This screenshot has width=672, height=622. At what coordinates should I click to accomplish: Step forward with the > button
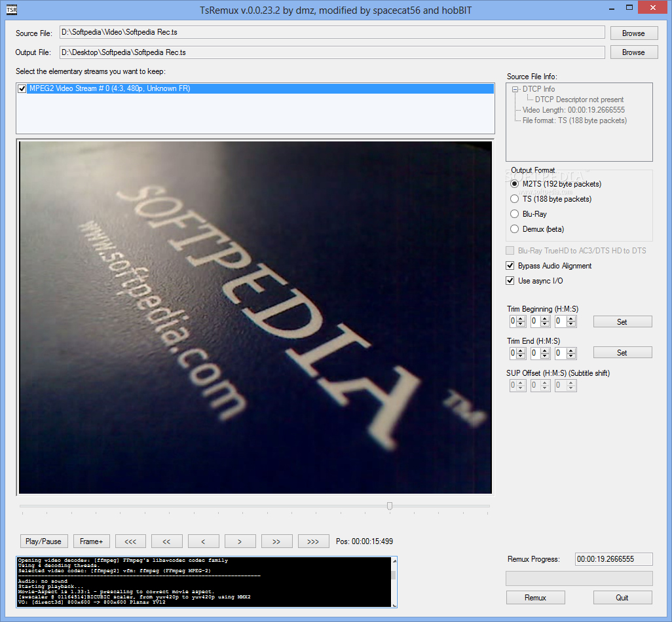pos(240,541)
